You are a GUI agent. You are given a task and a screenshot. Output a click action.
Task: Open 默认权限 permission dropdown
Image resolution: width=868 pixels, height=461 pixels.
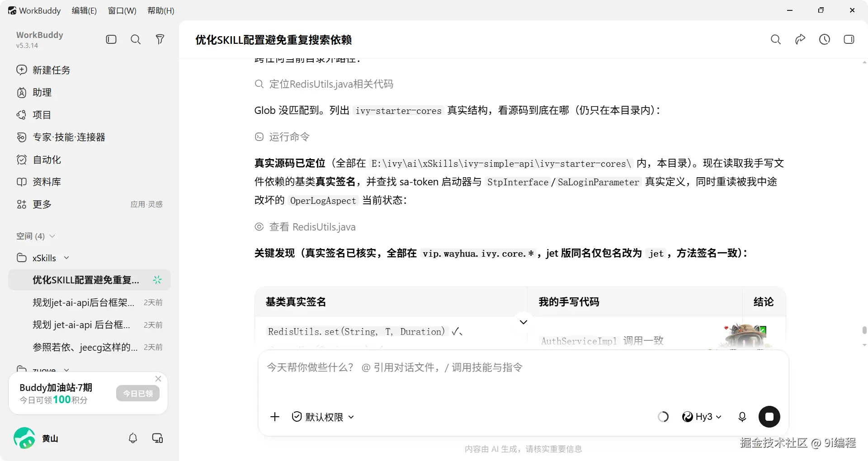coord(323,417)
